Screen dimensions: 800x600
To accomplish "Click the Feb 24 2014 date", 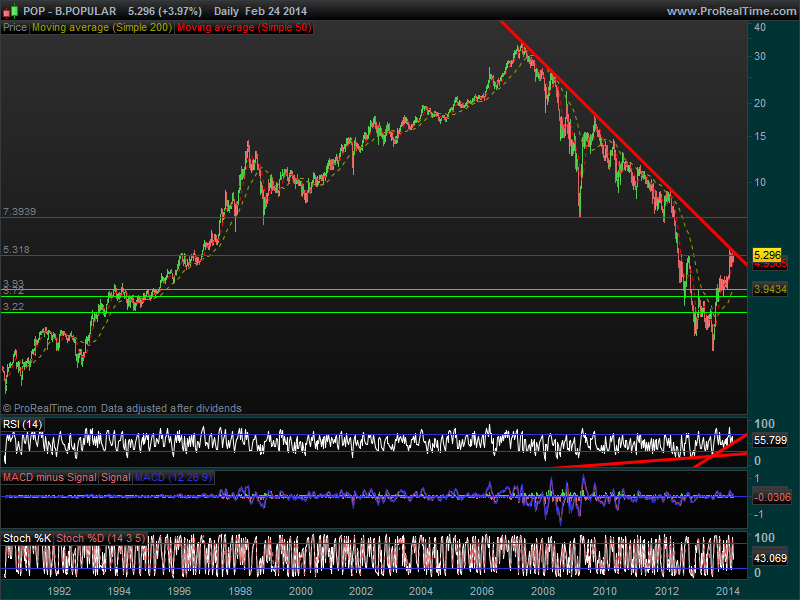I will point(276,11).
